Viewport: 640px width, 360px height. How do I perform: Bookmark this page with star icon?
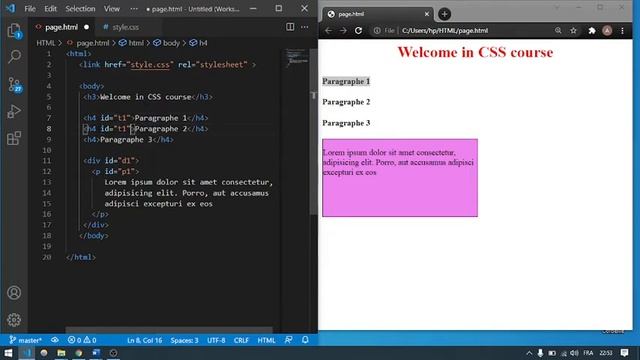point(573,31)
